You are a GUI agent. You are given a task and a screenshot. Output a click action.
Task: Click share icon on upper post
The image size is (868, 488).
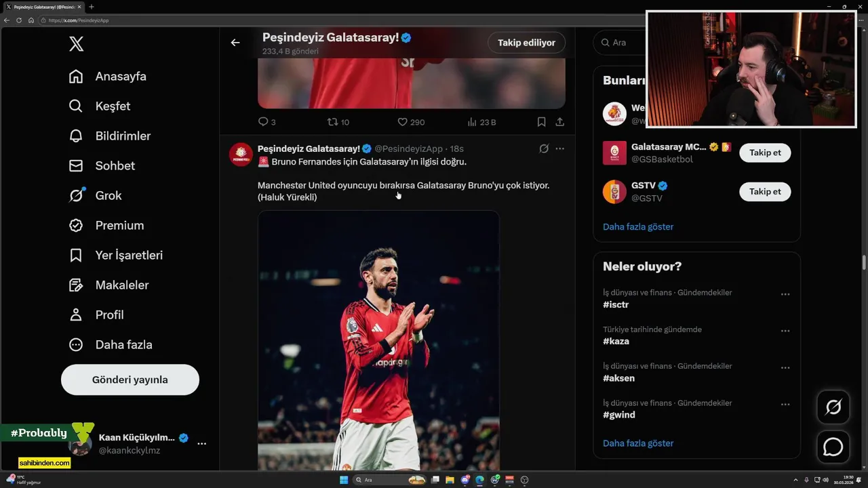(x=560, y=122)
